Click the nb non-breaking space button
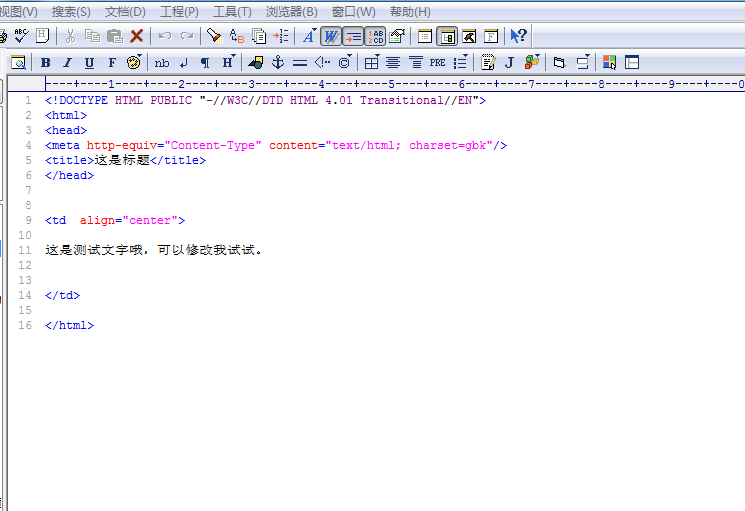 click(162, 62)
